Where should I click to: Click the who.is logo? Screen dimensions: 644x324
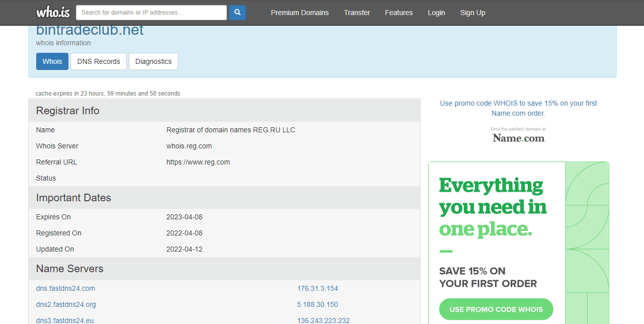53,12
